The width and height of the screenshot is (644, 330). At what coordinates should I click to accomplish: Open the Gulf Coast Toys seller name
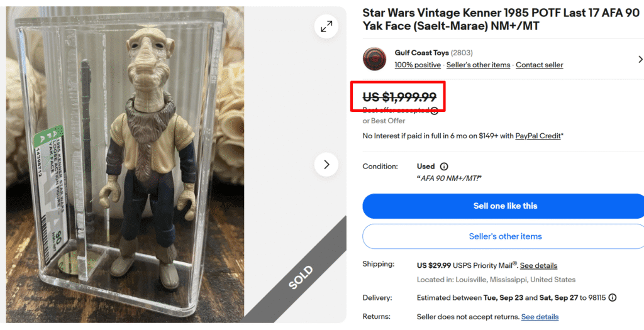(421, 53)
